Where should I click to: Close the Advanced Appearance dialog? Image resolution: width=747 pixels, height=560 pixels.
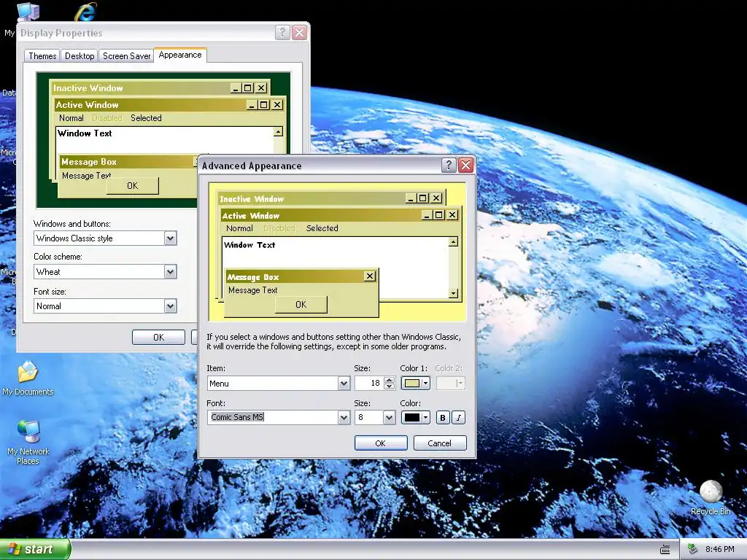[465, 166]
